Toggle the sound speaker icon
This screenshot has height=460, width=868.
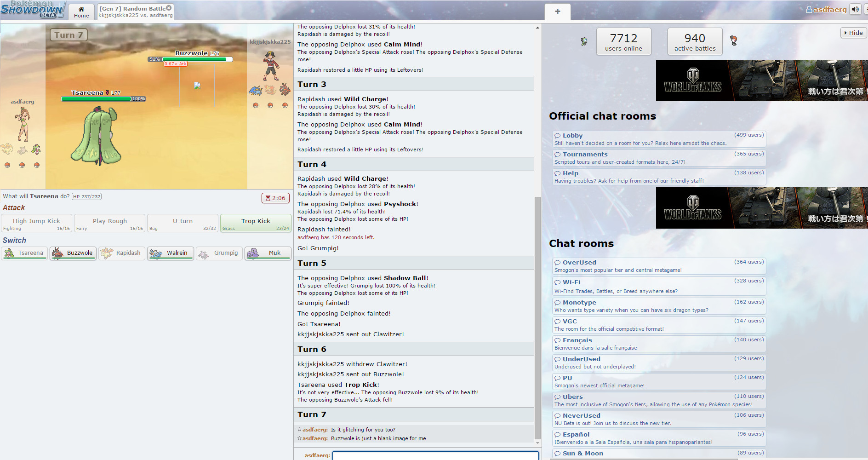pyautogui.click(x=855, y=9)
